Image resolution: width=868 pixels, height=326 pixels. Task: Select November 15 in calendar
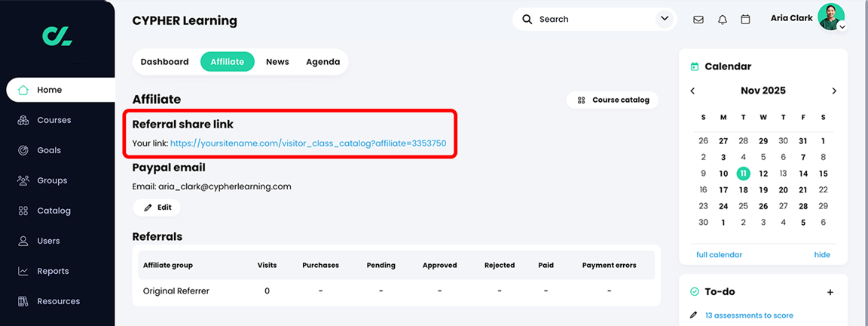pos(823,174)
